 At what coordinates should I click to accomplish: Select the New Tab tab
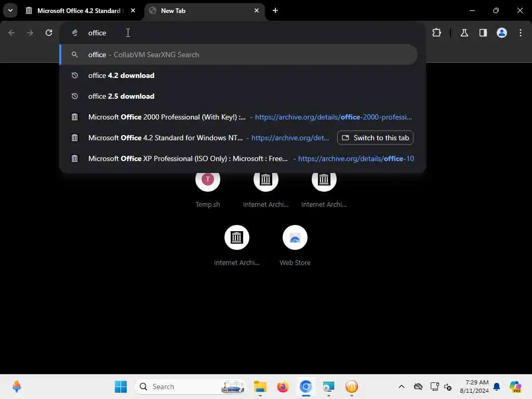click(205, 11)
